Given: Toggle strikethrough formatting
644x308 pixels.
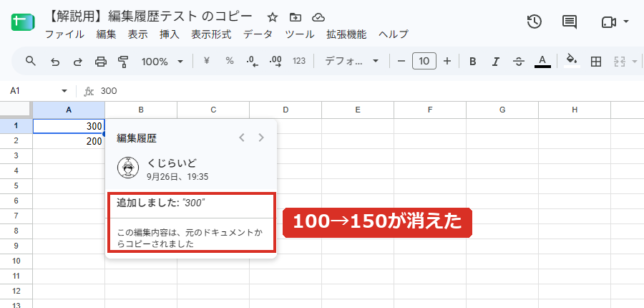Looking at the screenshot, I should [519, 62].
